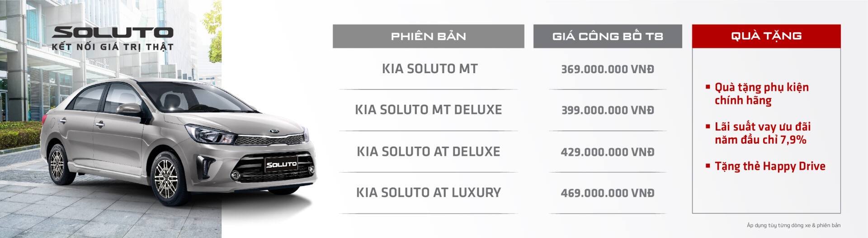Click the bullet before Tặng thẻ Happy Drive
The width and height of the screenshot is (868, 238).
click(708, 166)
